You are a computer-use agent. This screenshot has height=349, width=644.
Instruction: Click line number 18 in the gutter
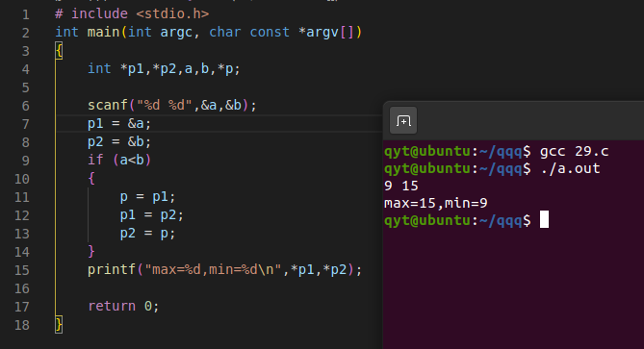click(22, 325)
